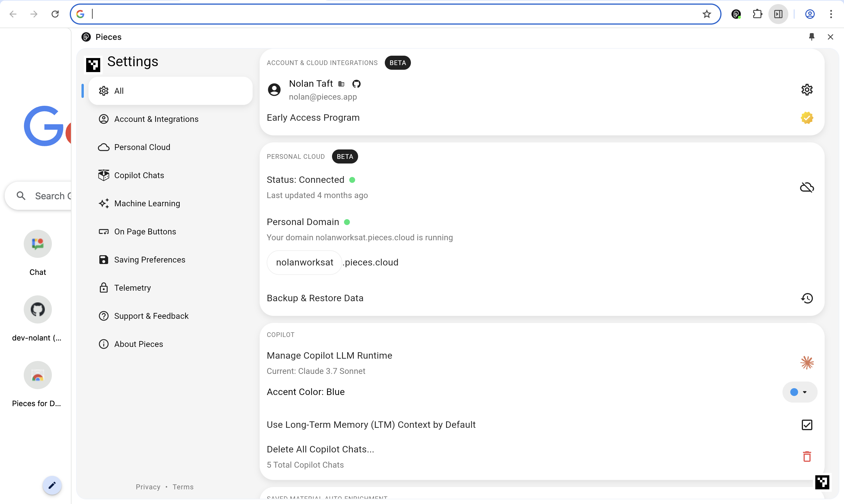Click the Last updated 4 months ago text
The width and height of the screenshot is (844, 504).
pos(317,195)
